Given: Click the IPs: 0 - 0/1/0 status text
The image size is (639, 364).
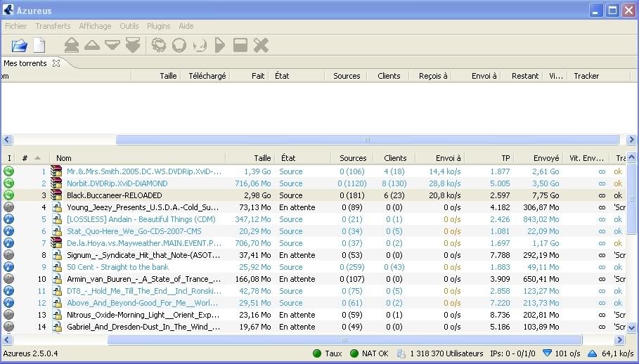Looking at the screenshot, I should click(x=512, y=353).
